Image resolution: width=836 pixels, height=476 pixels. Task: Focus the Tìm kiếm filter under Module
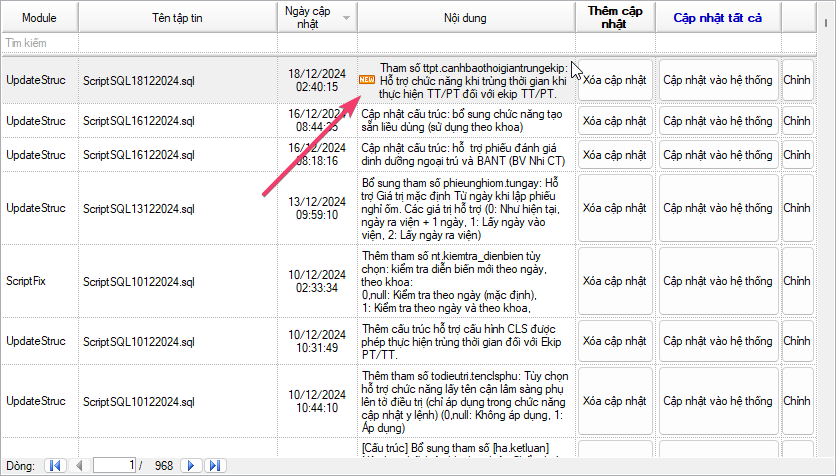point(40,43)
